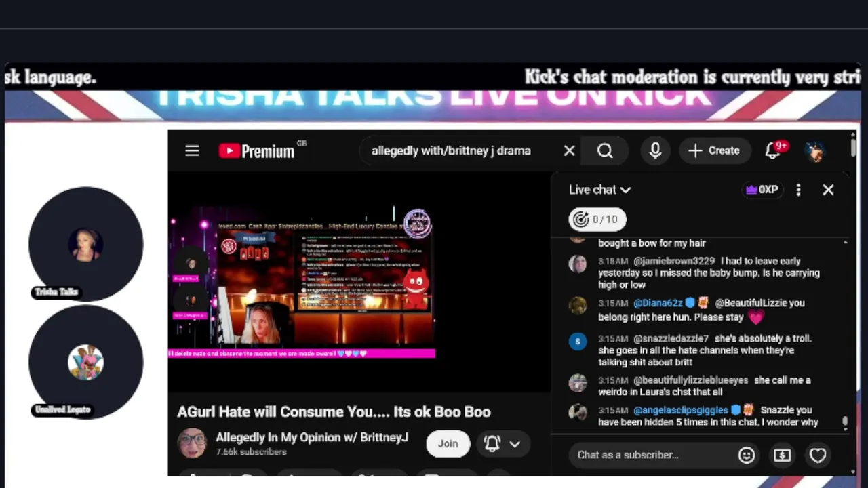Click username @beautifullylizzieblueeyes in chat
The image size is (868, 488).
(690, 380)
